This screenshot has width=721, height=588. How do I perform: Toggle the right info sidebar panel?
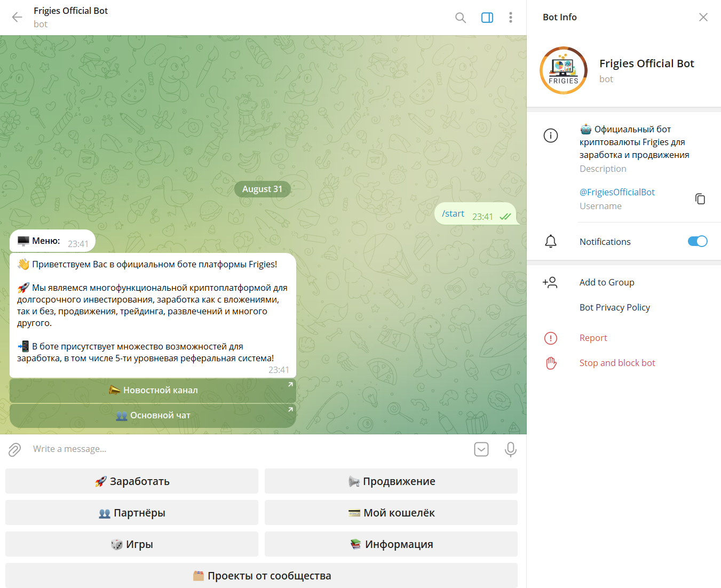(x=487, y=18)
